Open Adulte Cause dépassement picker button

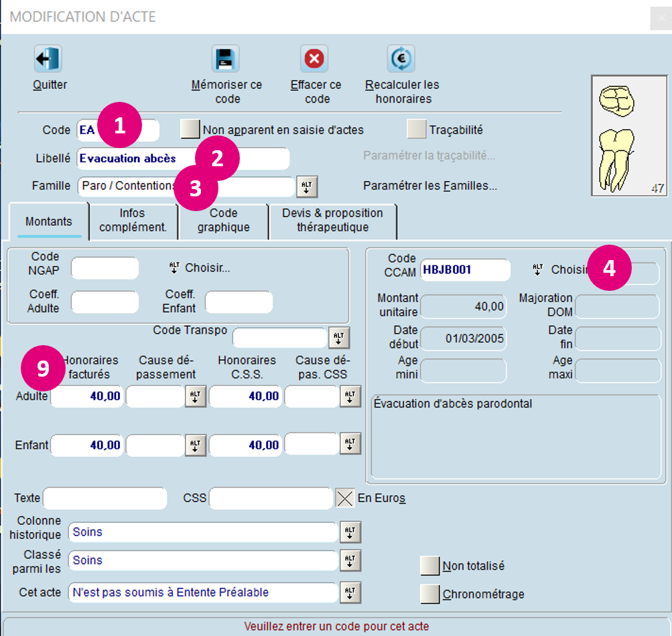click(x=195, y=397)
